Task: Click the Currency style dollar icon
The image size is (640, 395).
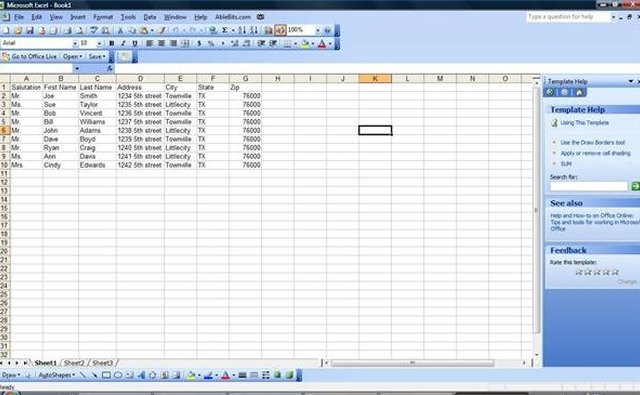Action: [199, 43]
